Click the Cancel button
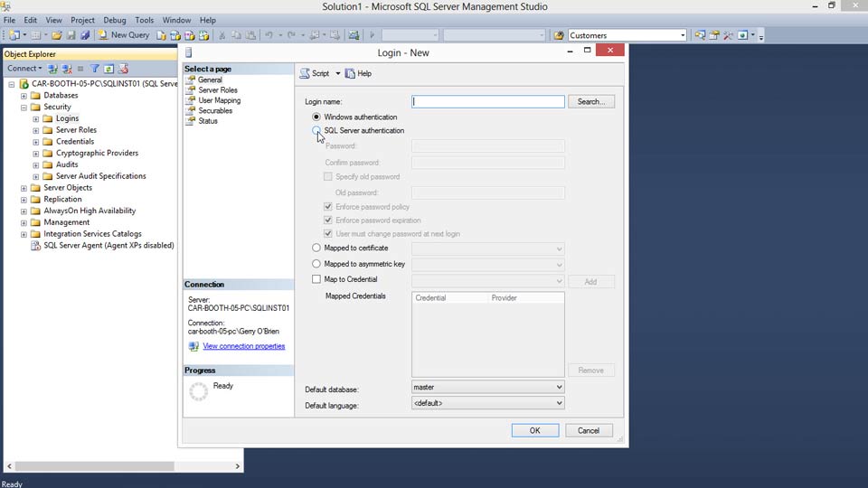 click(589, 430)
